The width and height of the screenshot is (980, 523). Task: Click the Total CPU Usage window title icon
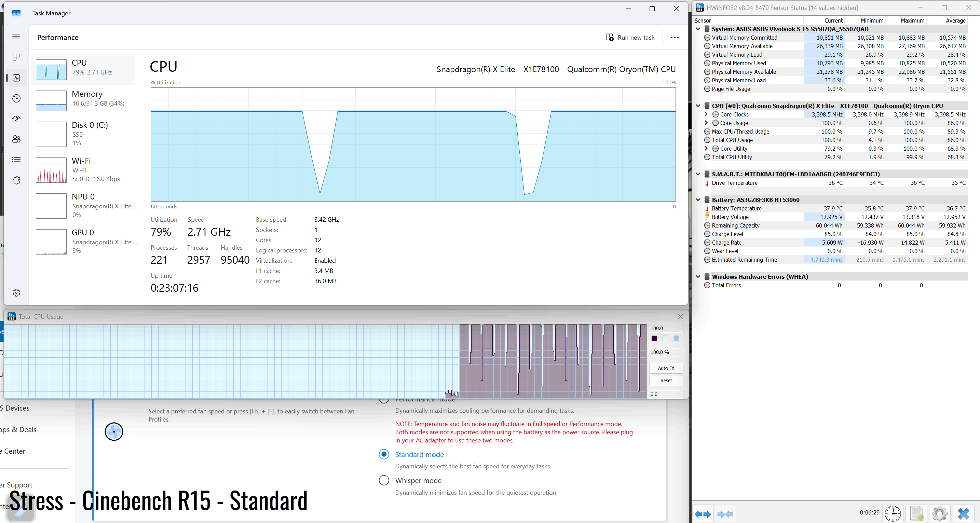[12, 316]
